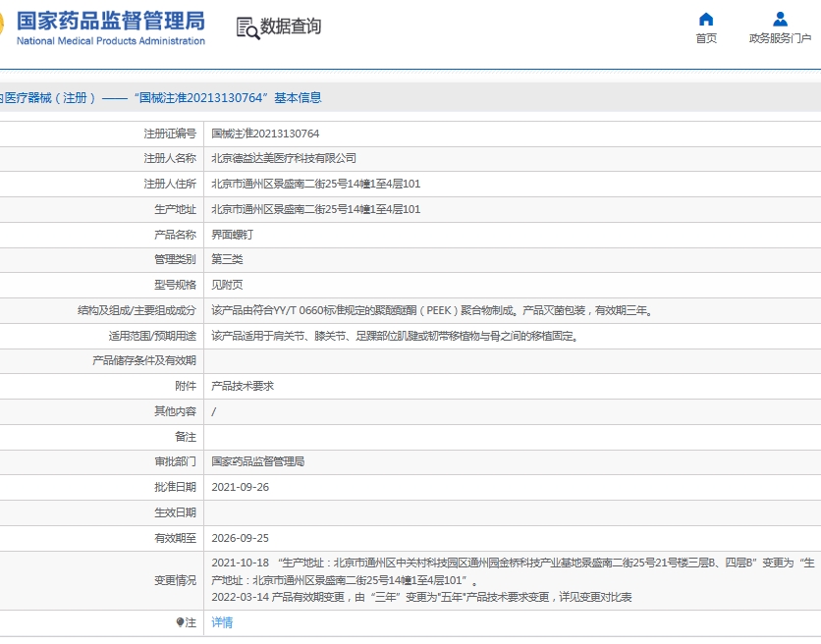Select the product name 界面螺钉
This screenshot has height=644, width=821.
click(232, 235)
